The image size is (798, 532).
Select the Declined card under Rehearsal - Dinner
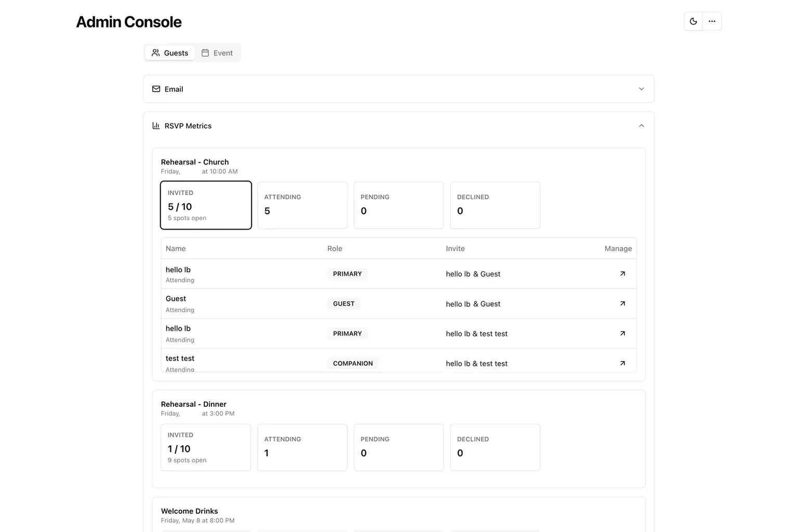point(495,447)
